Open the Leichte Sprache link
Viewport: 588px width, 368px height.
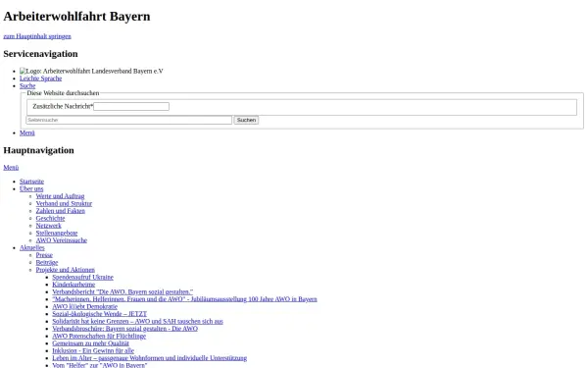(x=41, y=79)
